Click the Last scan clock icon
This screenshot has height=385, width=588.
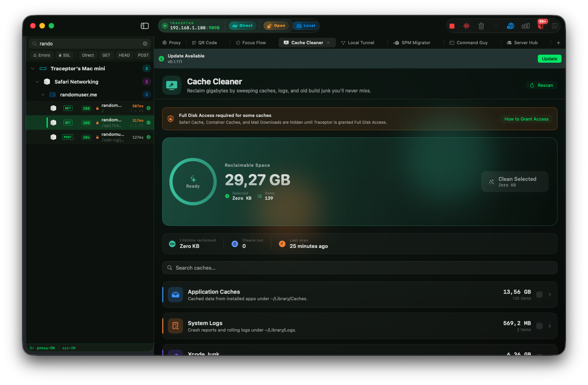(x=282, y=244)
